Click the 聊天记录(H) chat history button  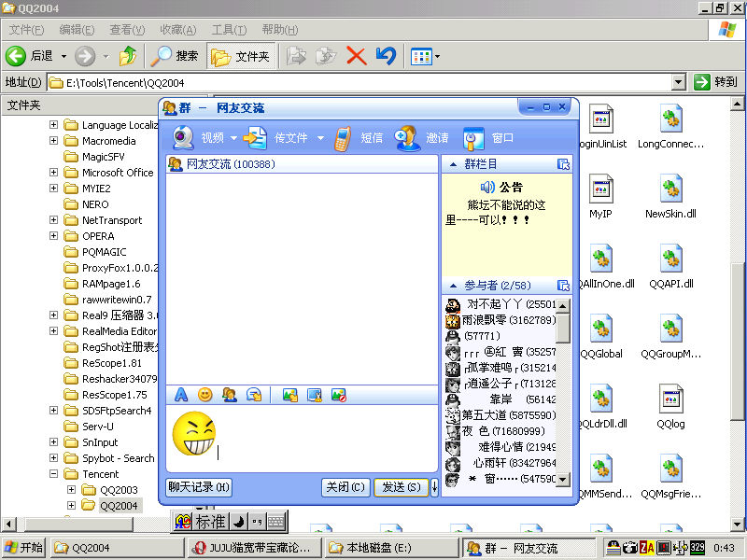point(199,487)
